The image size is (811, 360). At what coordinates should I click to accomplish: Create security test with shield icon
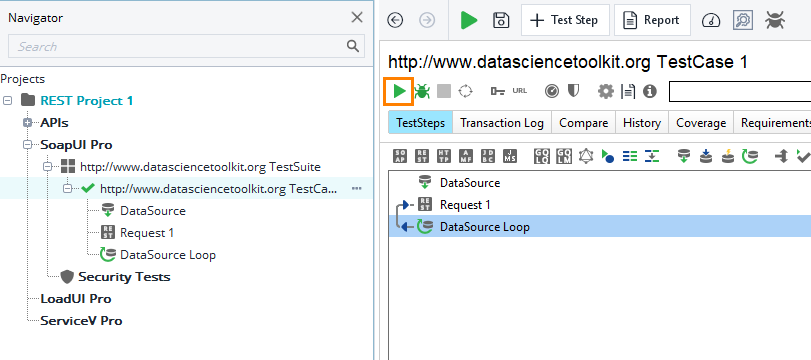tap(573, 92)
